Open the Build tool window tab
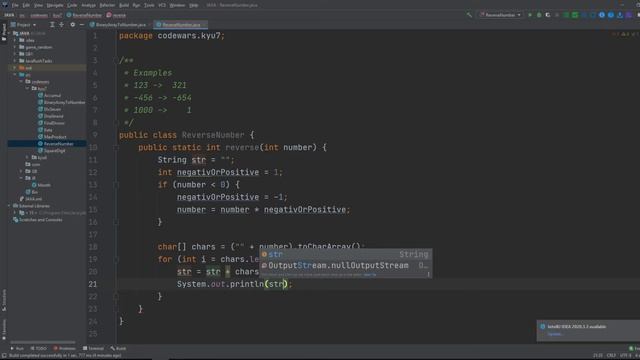This screenshot has width=640, height=360. pos(118,348)
